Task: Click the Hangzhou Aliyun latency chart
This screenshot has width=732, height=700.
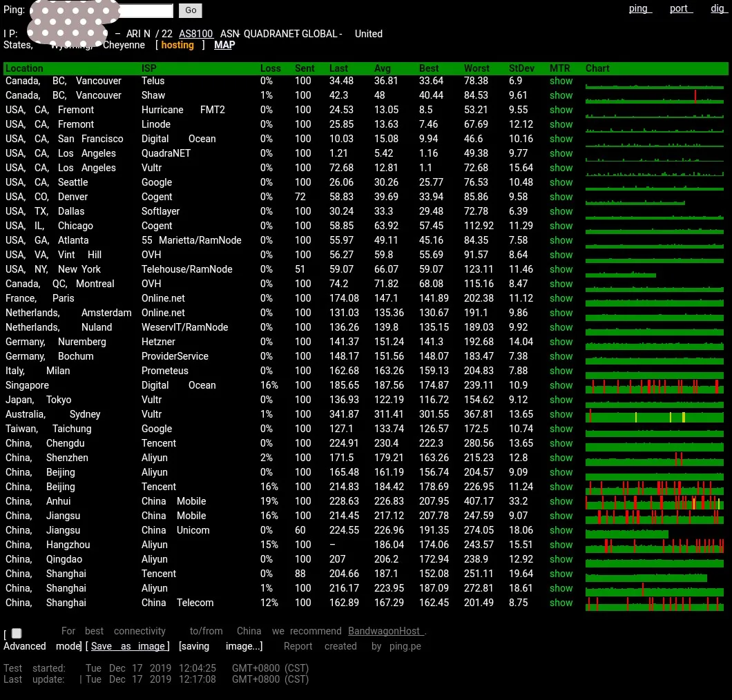Action: pos(655,545)
